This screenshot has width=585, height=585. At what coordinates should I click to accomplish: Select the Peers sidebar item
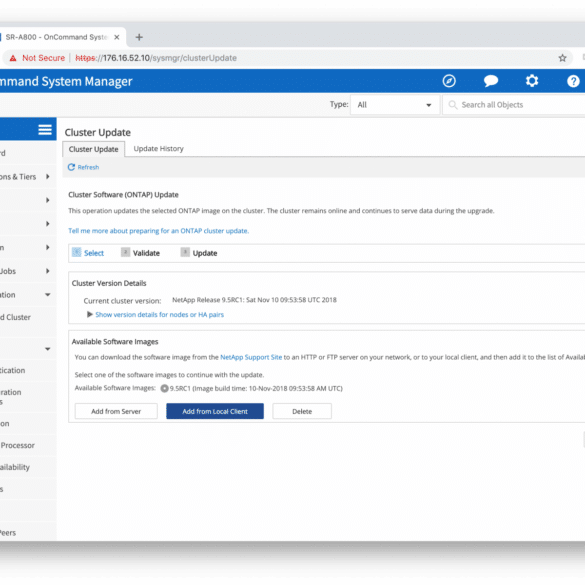click(x=8, y=533)
